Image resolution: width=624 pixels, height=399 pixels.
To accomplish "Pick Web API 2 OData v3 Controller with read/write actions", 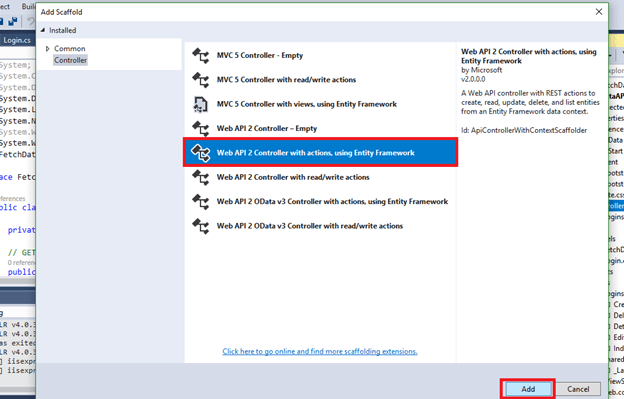I will click(310, 226).
